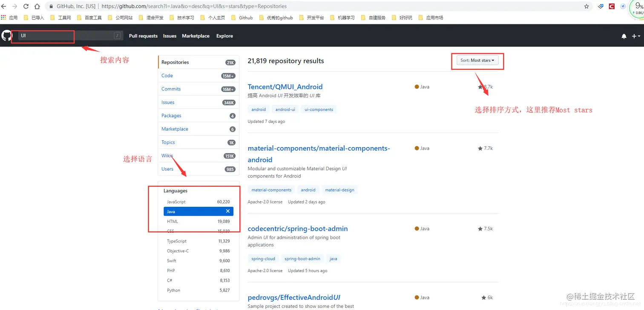The image size is (644, 310).
Task: Open Pull requests in header
Action: tap(143, 36)
